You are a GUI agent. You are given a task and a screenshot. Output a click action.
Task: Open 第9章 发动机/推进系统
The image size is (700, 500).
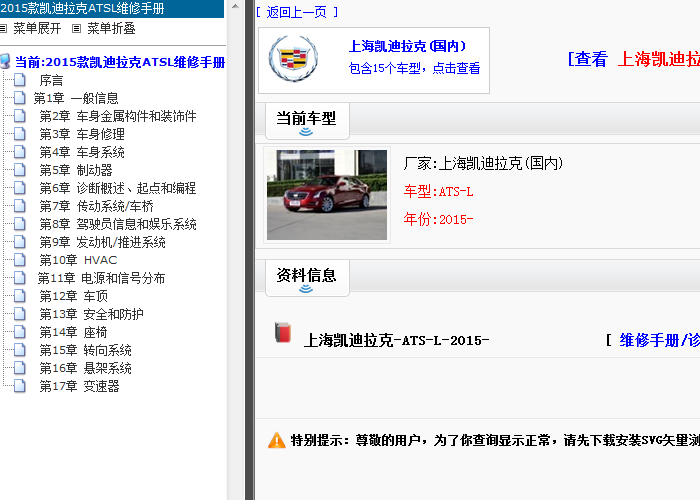[x=103, y=242]
